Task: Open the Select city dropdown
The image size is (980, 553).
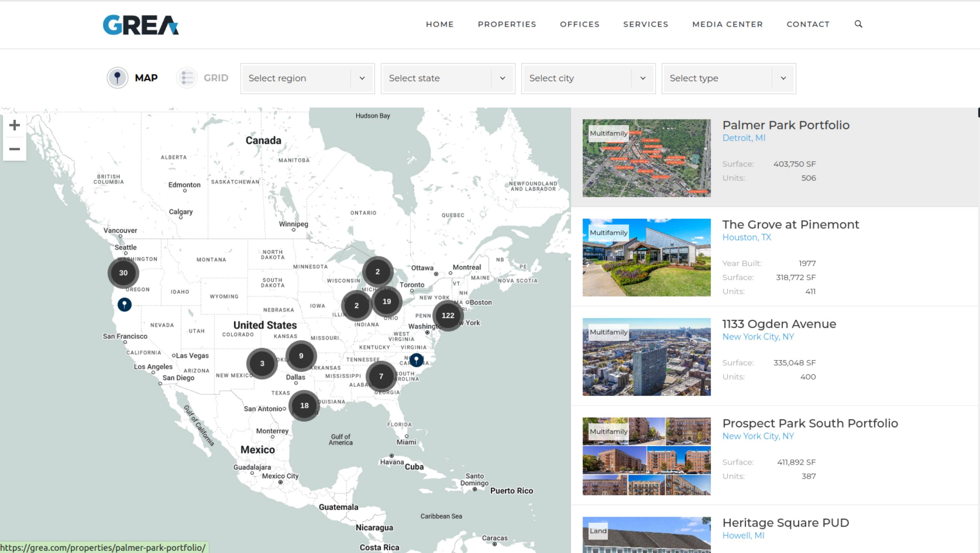Action: tap(588, 78)
